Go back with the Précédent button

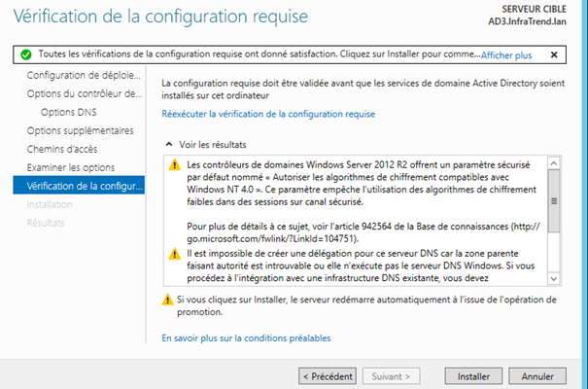click(326, 374)
